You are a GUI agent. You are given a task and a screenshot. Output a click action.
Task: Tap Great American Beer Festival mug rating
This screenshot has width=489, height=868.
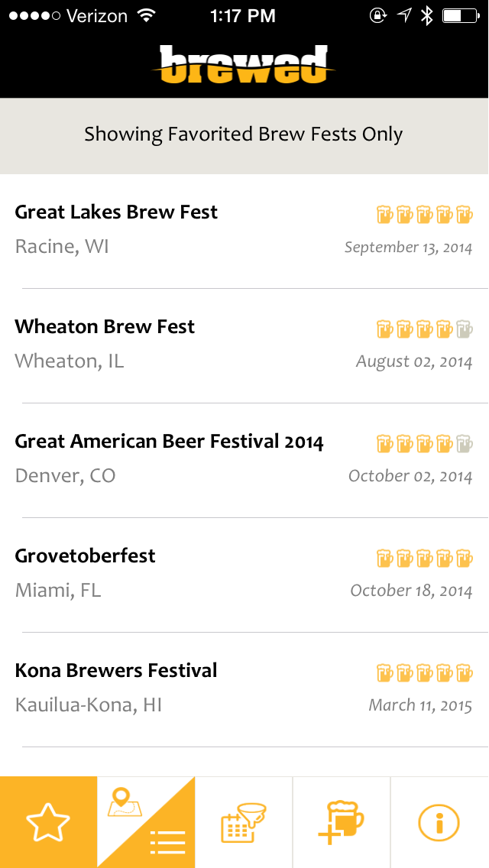point(425,444)
